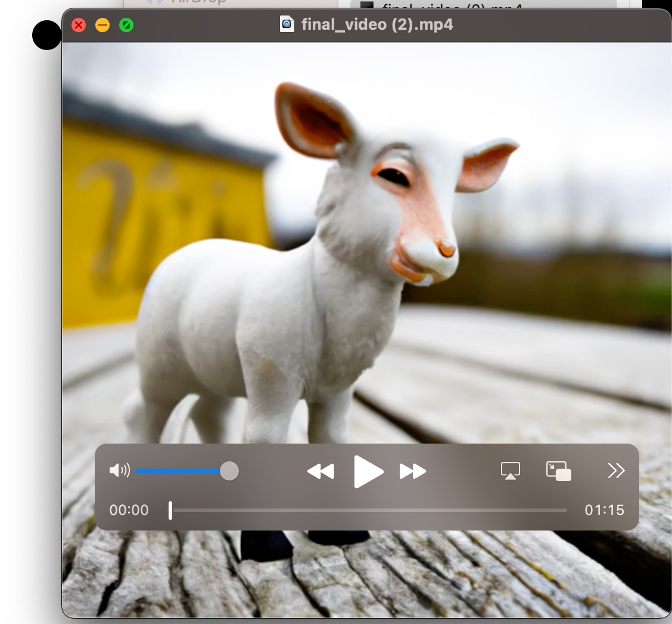Skip ahead using the fast-forward icon
Image resolution: width=672 pixels, height=624 pixels.
(x=413, y=471)
